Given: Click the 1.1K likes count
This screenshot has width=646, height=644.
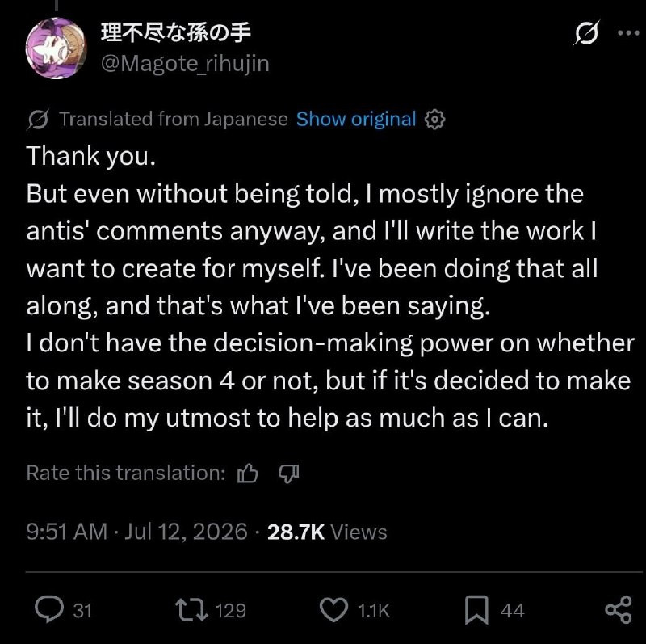Looking at the screenshot, I should coord(374,611).
